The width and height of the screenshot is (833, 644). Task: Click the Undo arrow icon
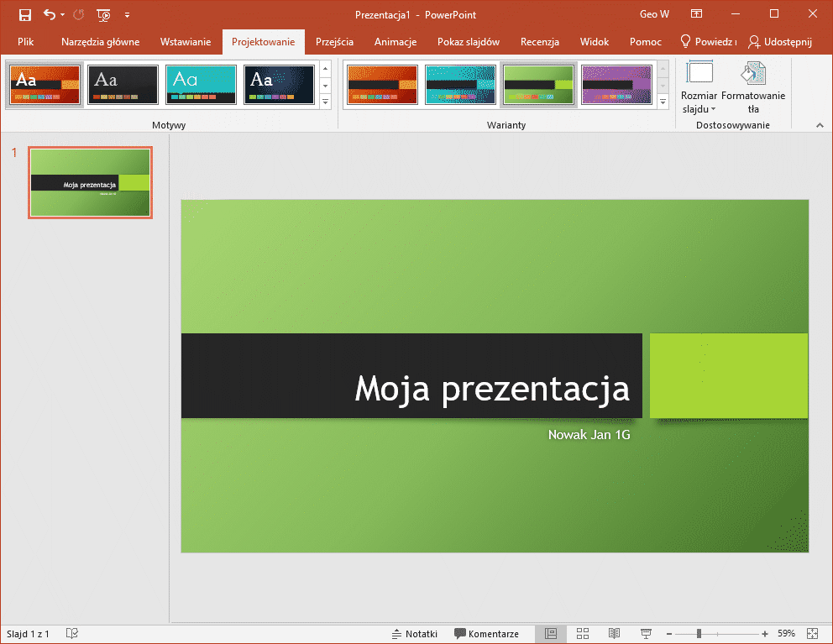50,14
